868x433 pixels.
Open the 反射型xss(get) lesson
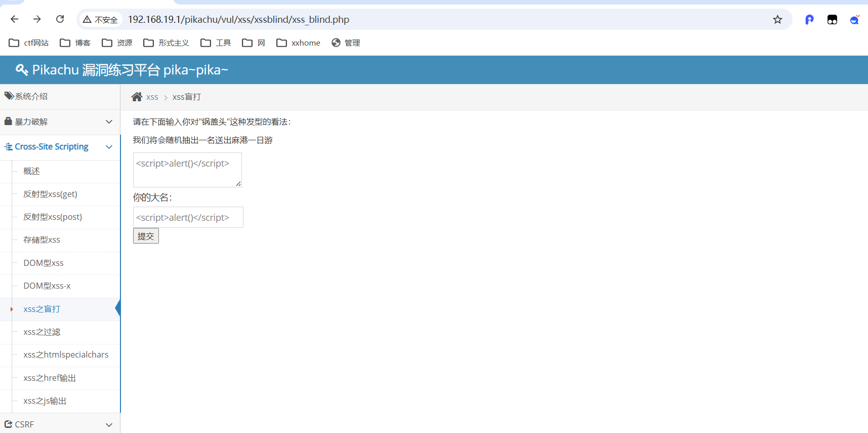(50, 194)
